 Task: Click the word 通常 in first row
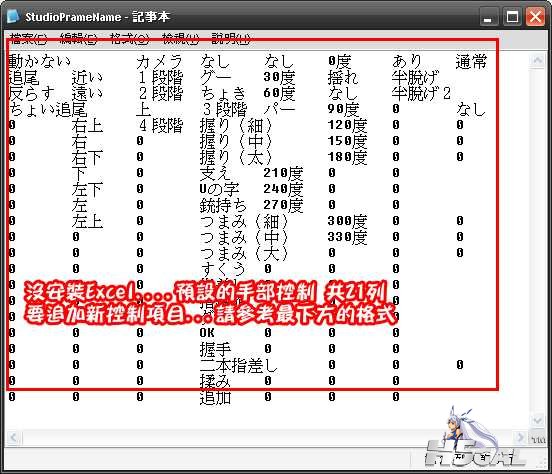coord(471,61)
